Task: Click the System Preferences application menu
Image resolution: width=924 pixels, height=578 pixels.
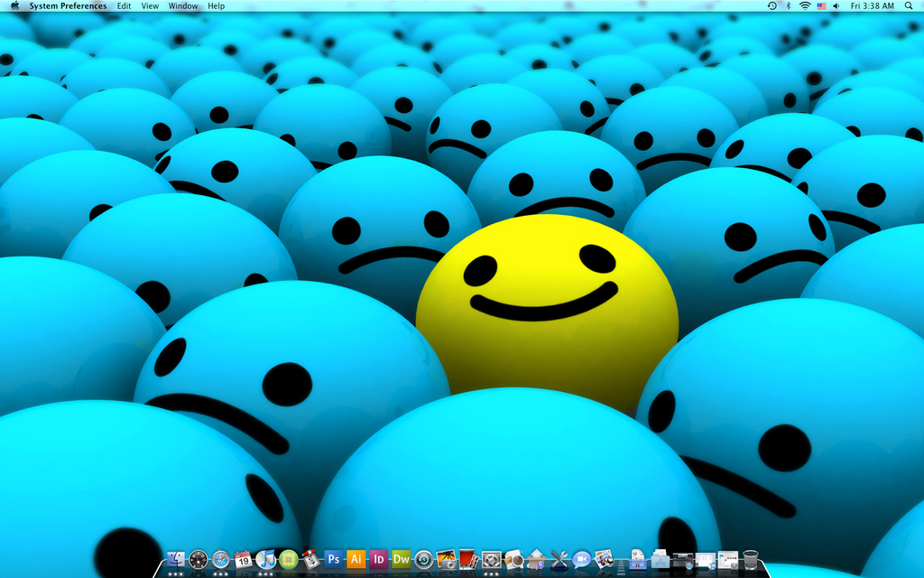Action: click(68, 6)
